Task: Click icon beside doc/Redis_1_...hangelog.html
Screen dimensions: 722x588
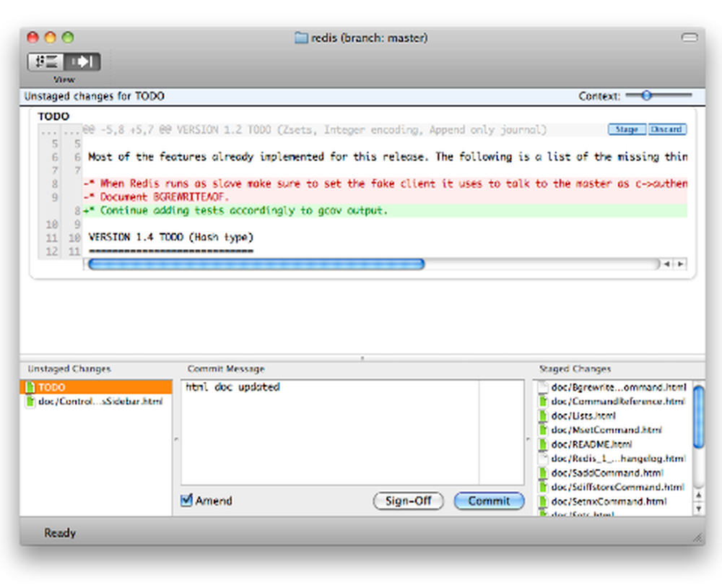Action: tap(544, 459)
